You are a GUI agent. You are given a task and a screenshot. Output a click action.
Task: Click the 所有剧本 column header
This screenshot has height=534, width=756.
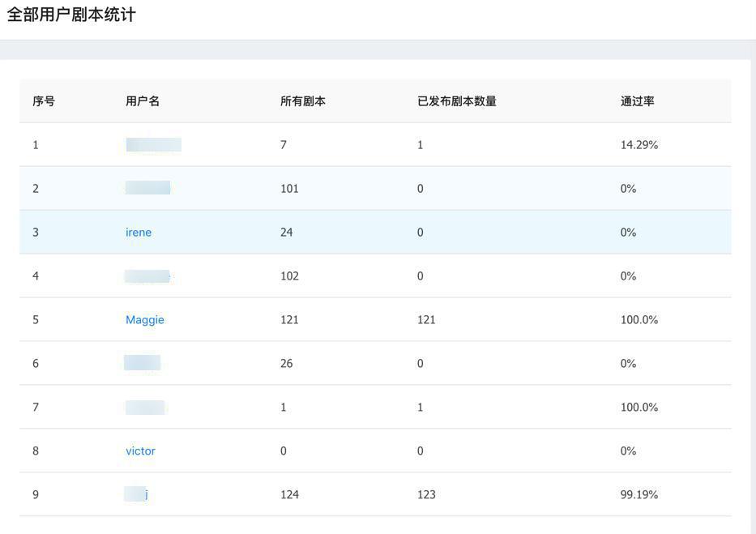303,101
